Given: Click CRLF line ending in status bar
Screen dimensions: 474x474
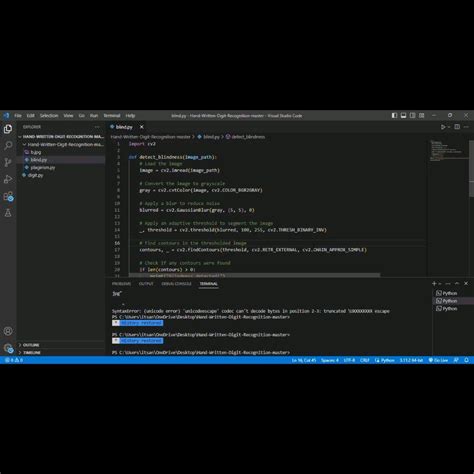Looking at the screenshot, I should click(365, 360).
